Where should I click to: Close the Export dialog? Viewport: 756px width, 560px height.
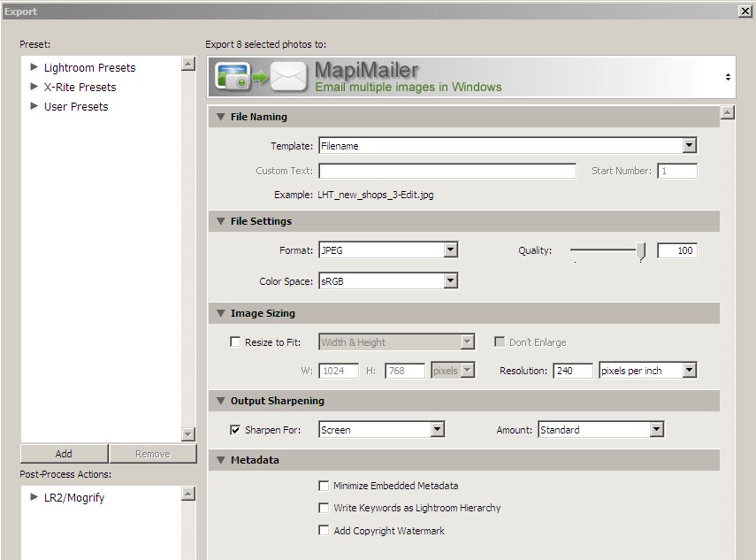[x=745, y=12]
